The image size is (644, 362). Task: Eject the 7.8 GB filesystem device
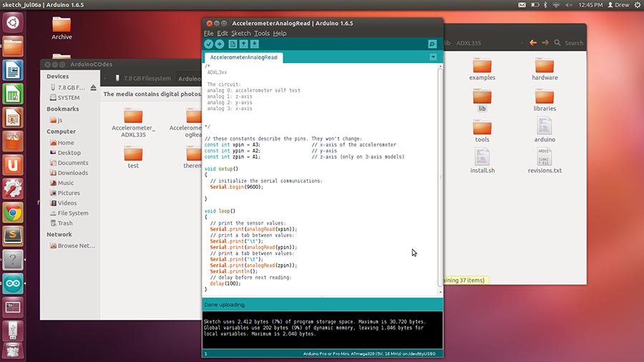93,87
